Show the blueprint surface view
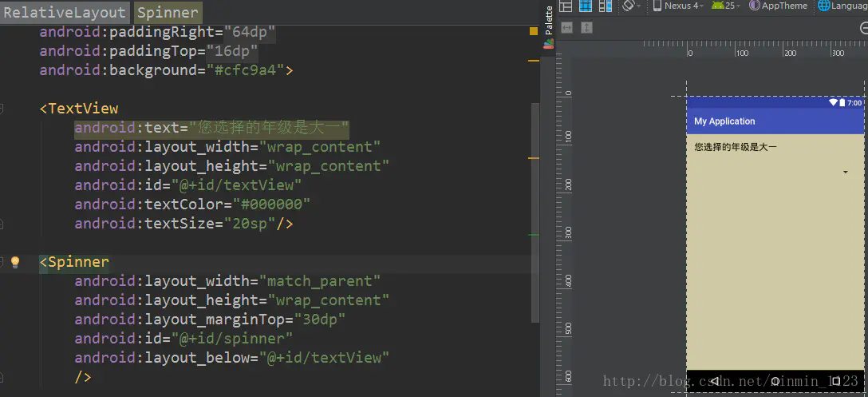 (x=585, y=6)
